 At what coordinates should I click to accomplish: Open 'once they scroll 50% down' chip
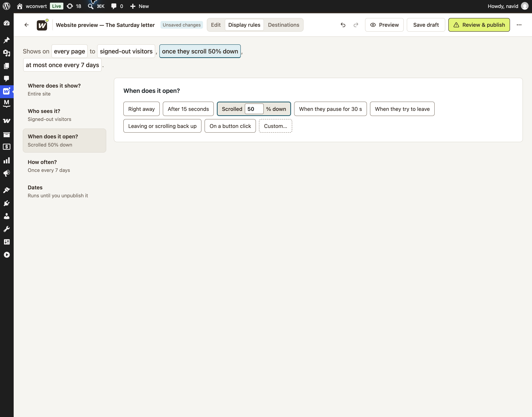tap(200, 51)
